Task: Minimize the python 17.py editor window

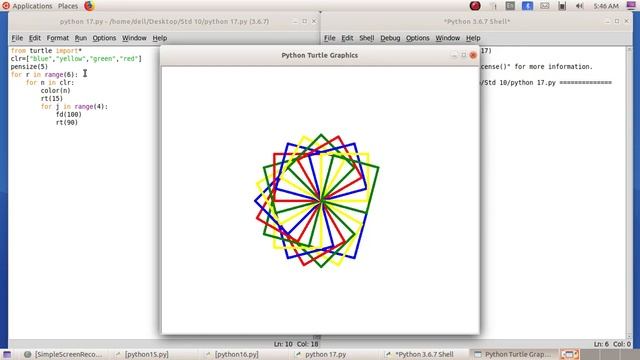Action: pyautogui.click(x=295, y=21)
